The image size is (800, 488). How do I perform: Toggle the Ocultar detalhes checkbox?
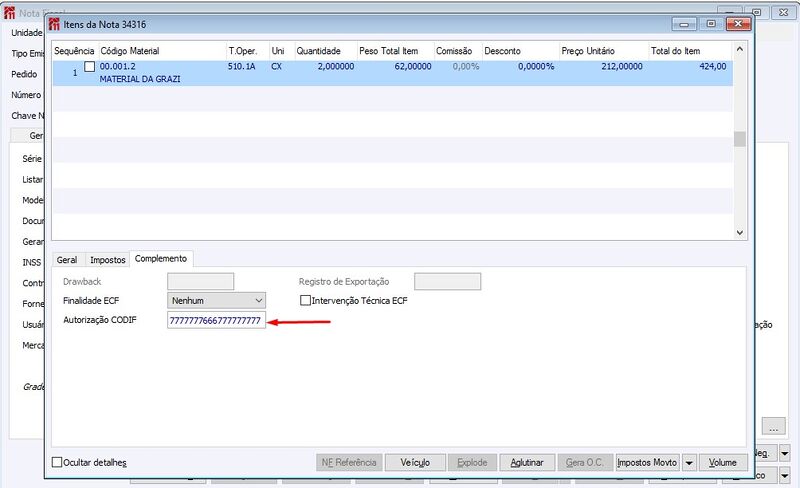tap(57, 462)
